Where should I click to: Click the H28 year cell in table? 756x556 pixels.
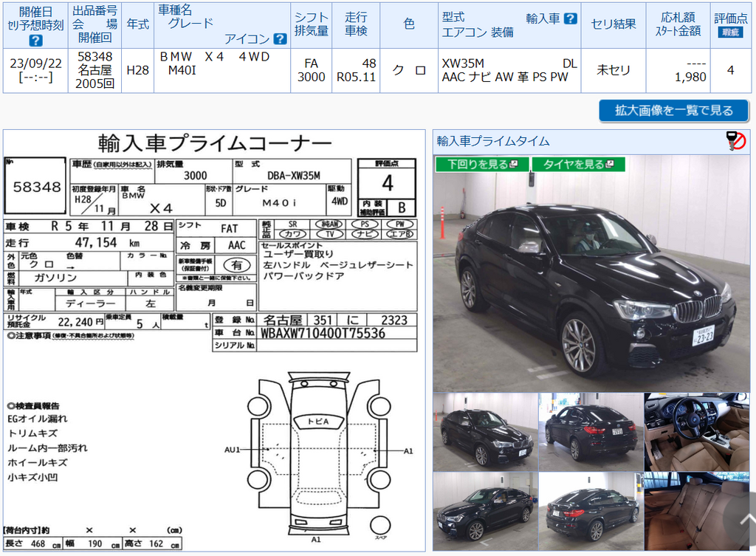pos(138,70)
